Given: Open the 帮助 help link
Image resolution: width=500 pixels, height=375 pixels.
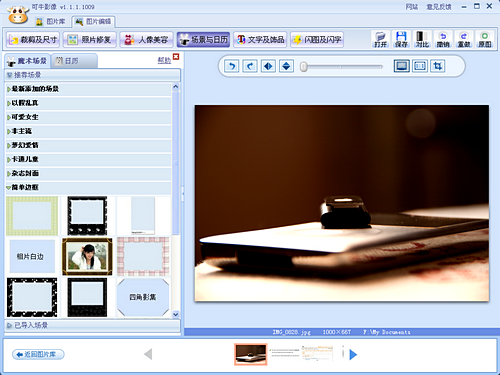Looking at the screenshot, I should coord(164,60).
